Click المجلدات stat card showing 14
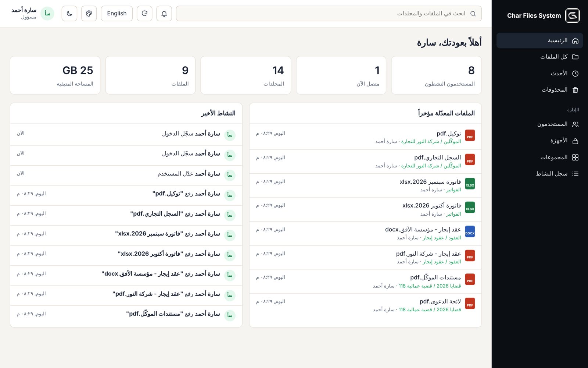This screenshot has height=368, width=588. click(246, 75)
